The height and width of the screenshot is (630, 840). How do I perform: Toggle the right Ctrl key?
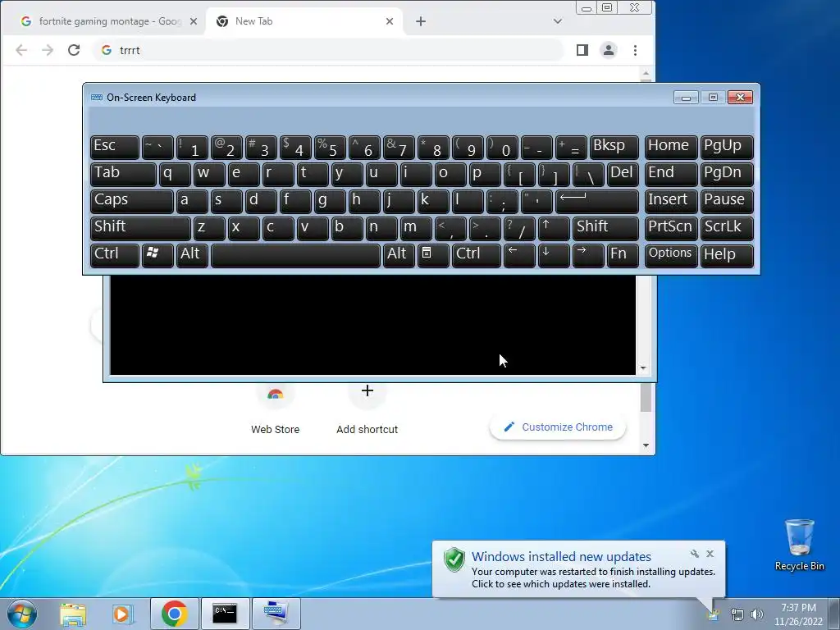477,256
